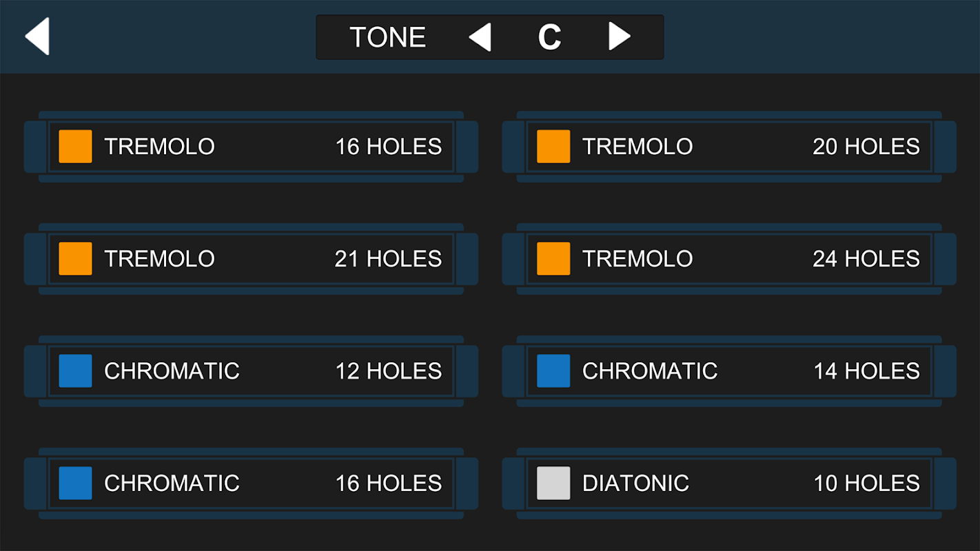This screenshot has width=980, height=551.
Task: Choose the Tremolo 20 Holes harmonica
Action: click(x=729, y=147)
